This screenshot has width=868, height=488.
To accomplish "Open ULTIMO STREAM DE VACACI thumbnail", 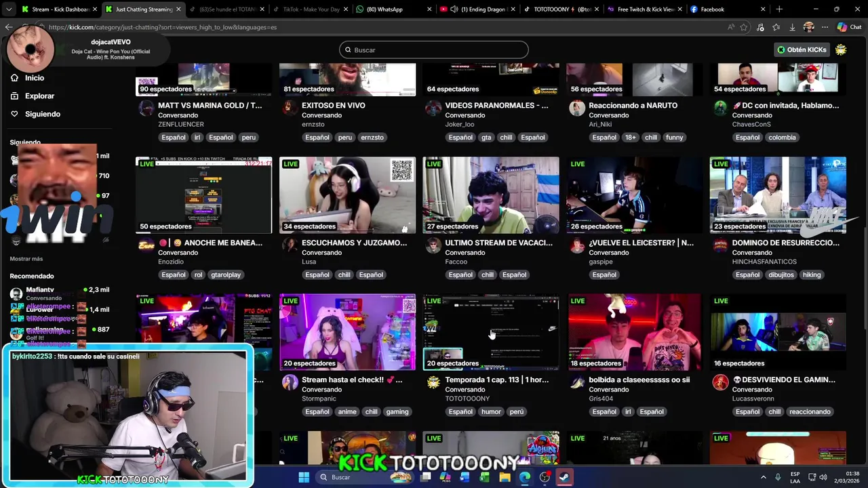I will point(491,195).
